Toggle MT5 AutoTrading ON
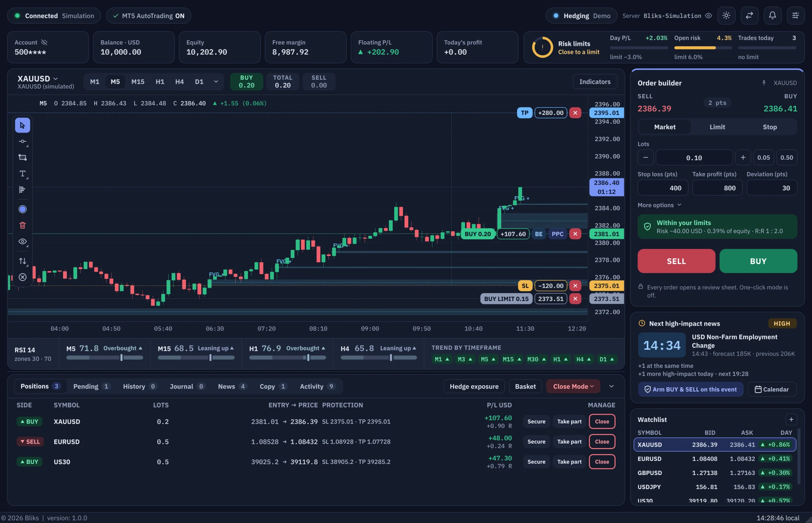The width and height of the screenshot is (812, 523). tap(149, 16)
